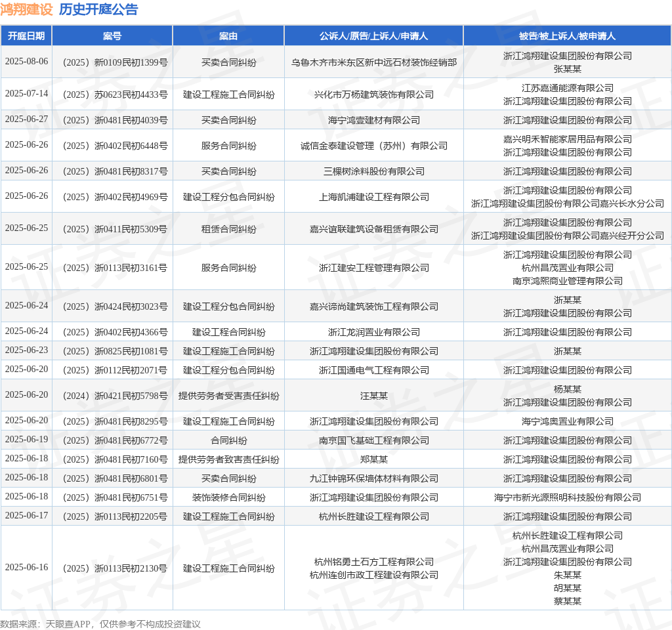Click plaintiff 嘉兴谛尚建筑装饰工程有限公司
The image size is (672, 630).
click(x=373, y=306)
